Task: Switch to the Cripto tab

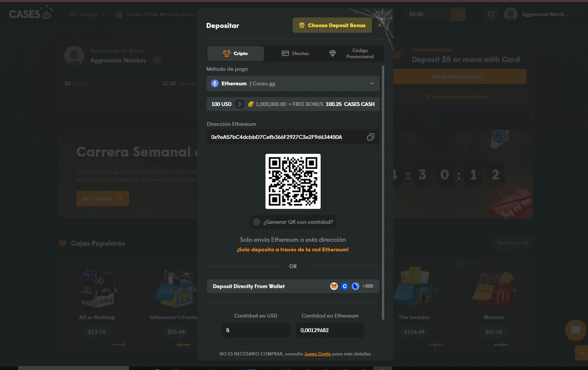Action: tap(236, 53)
